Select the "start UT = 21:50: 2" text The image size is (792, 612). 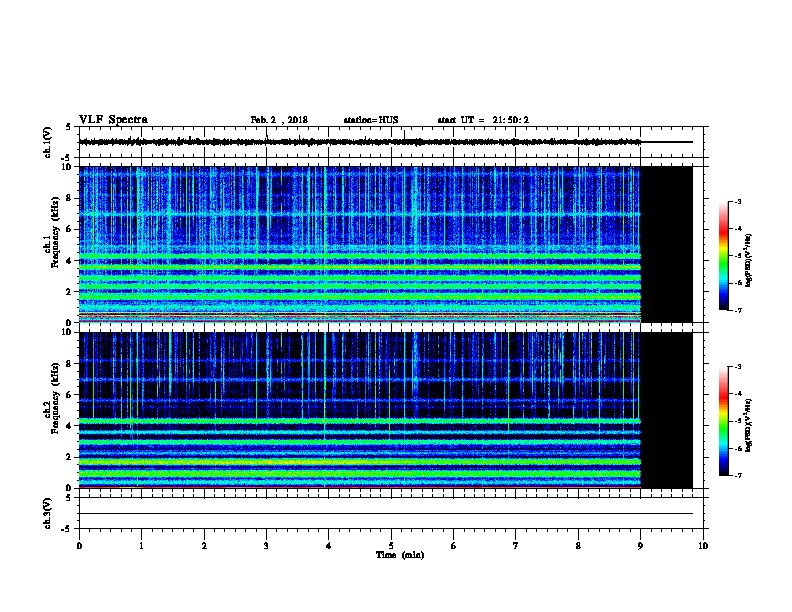(x=483, y=120)
